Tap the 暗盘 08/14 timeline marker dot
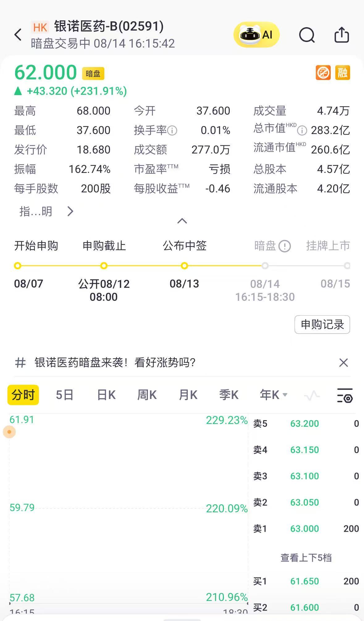 click(x=265, y=266)
